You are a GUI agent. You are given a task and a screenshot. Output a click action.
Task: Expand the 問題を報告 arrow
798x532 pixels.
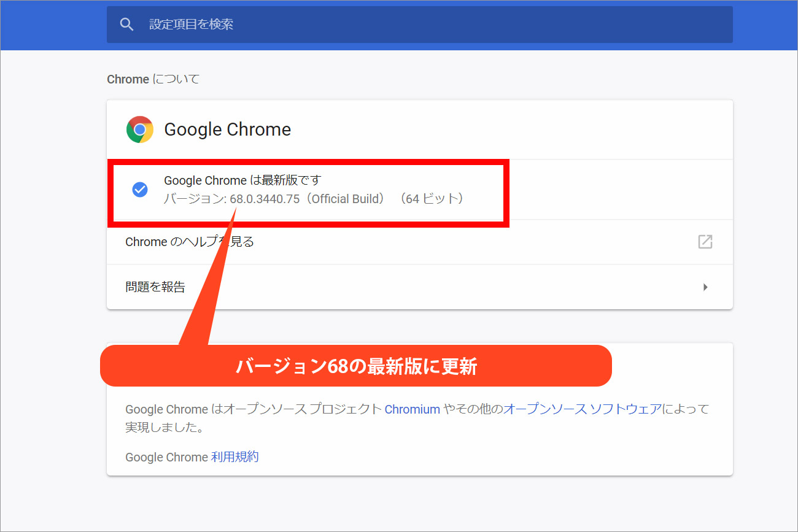705,287
